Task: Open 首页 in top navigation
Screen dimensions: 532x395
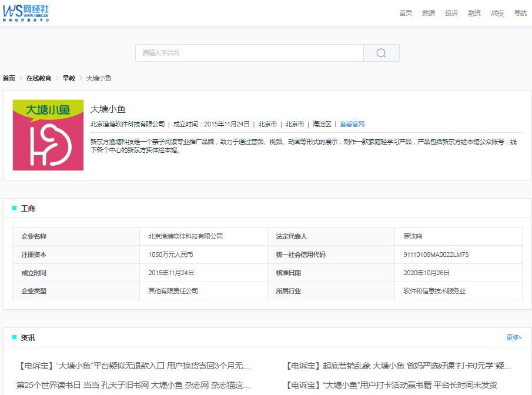Action: [x=406, y=13]
